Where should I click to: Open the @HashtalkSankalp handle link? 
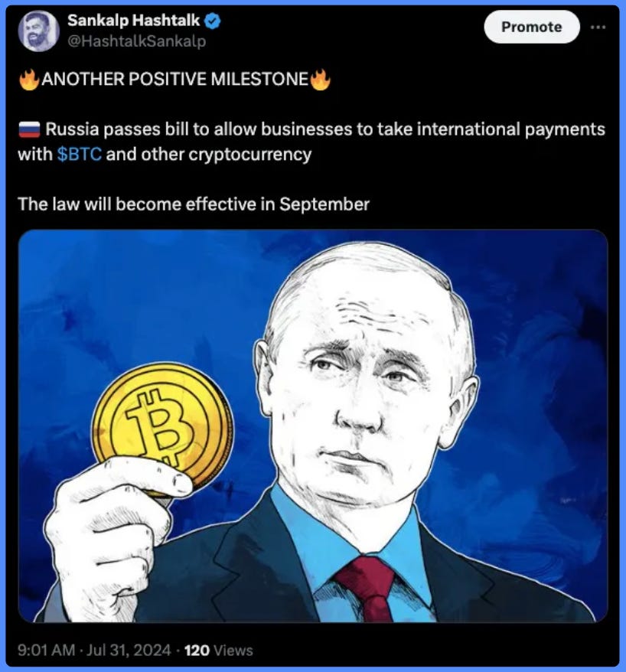[x=137, y=41]
